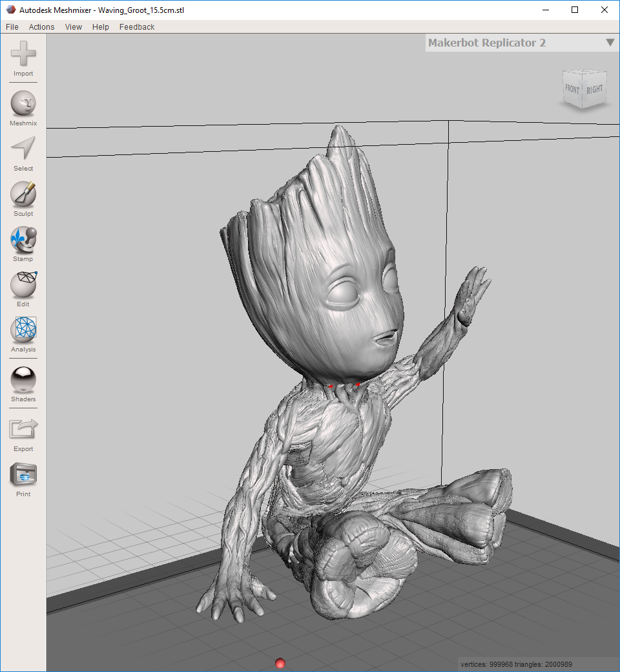The height and width of the screenshot is (672, 620).
Task: Click the red sphere marker at the bottom
Action: click(x=280, y=664)
